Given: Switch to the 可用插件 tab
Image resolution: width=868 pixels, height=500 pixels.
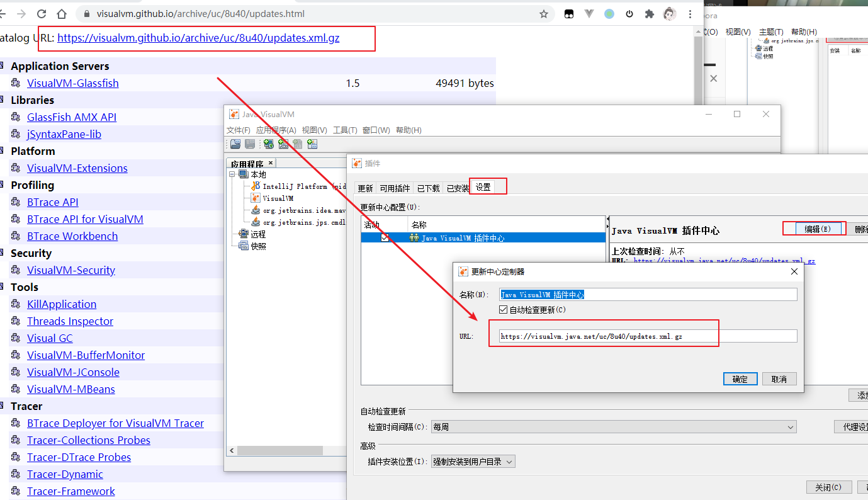Looking at the screenshot, I should (395, 188).
